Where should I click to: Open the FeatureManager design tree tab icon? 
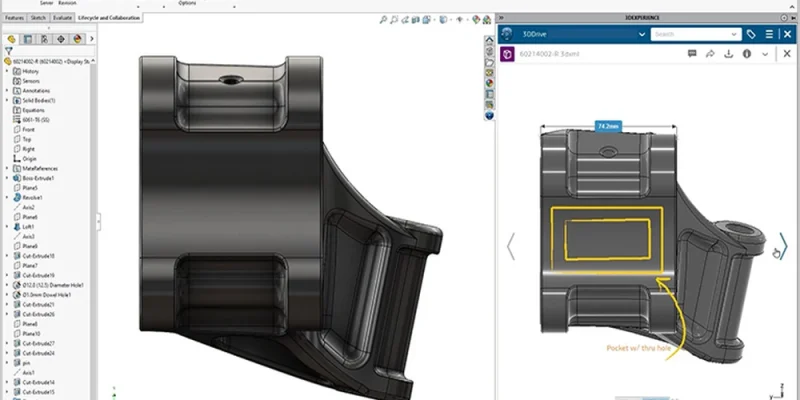(x=11, y=39)
